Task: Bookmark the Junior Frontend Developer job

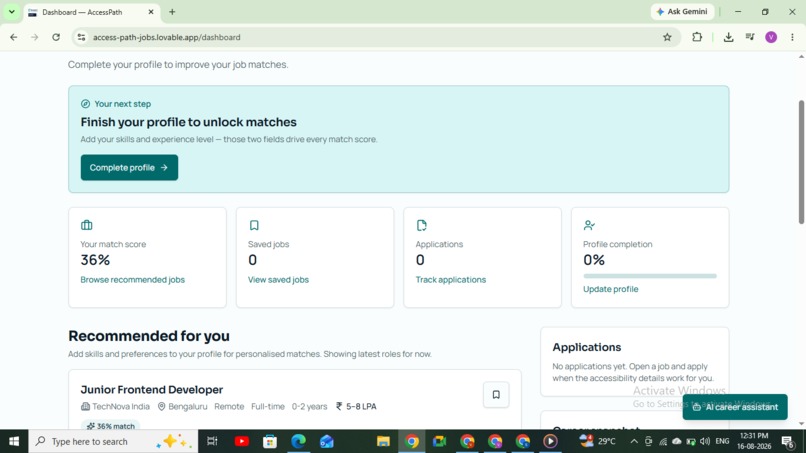Action: pos(496,394)
